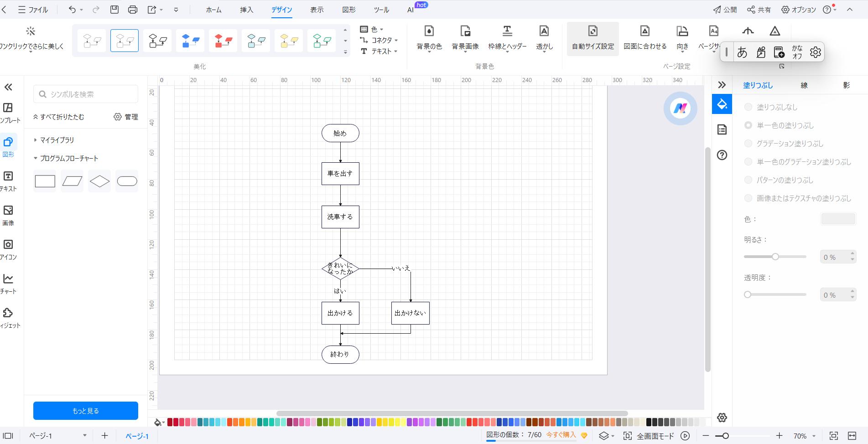Click the AI assistant floating circle icon
This screenshot has width=868, height=444.
point(680,108)
